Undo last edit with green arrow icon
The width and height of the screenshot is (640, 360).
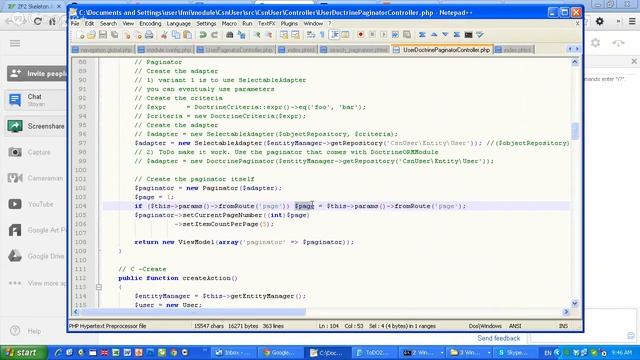click(x=202, y=35)
